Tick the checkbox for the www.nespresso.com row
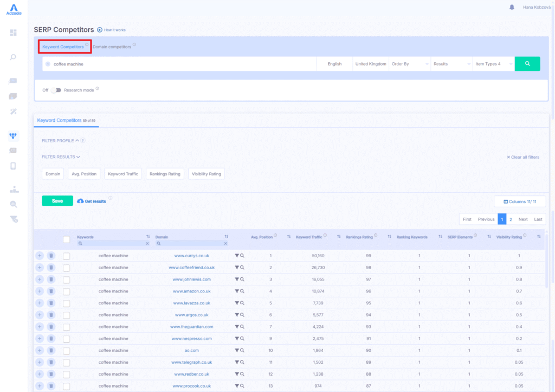The height and width of the screenshot is (392, 555). [x=68, y=338]
